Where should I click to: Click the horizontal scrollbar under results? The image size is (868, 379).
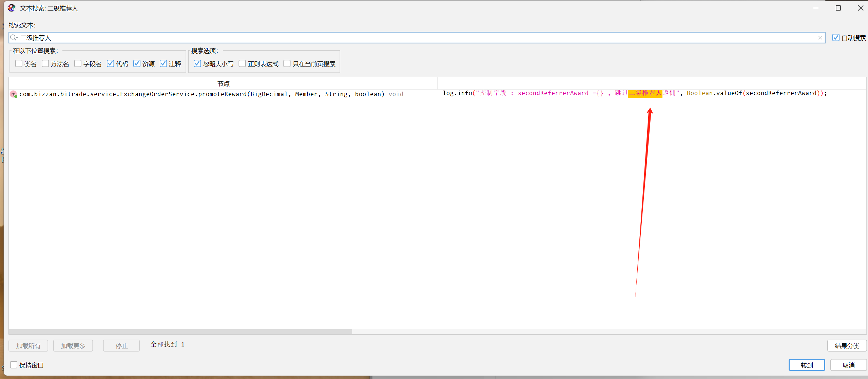click(x=180, y=331)
